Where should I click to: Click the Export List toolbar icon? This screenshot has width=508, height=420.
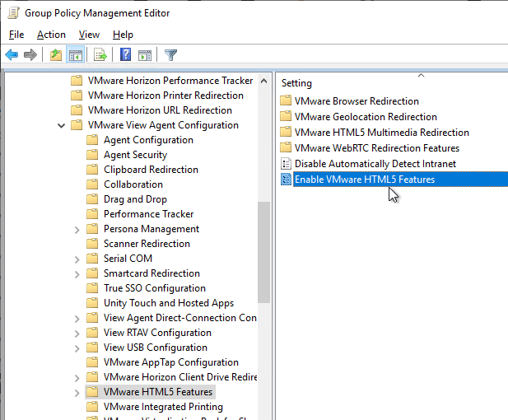(100, 55)
